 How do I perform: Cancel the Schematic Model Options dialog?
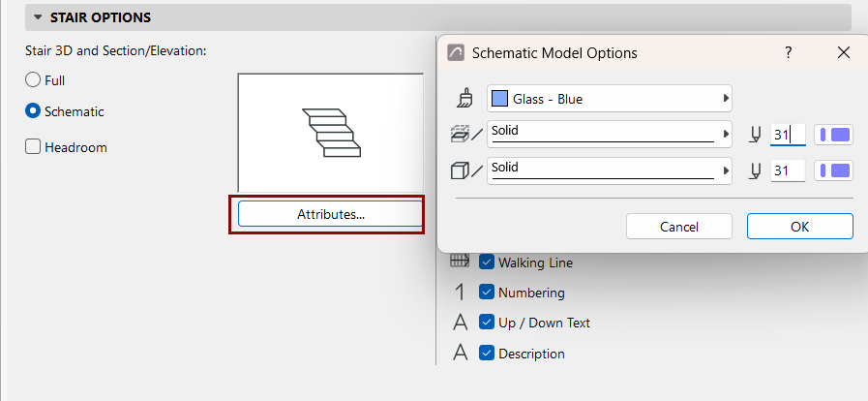[x=679, y=227]
